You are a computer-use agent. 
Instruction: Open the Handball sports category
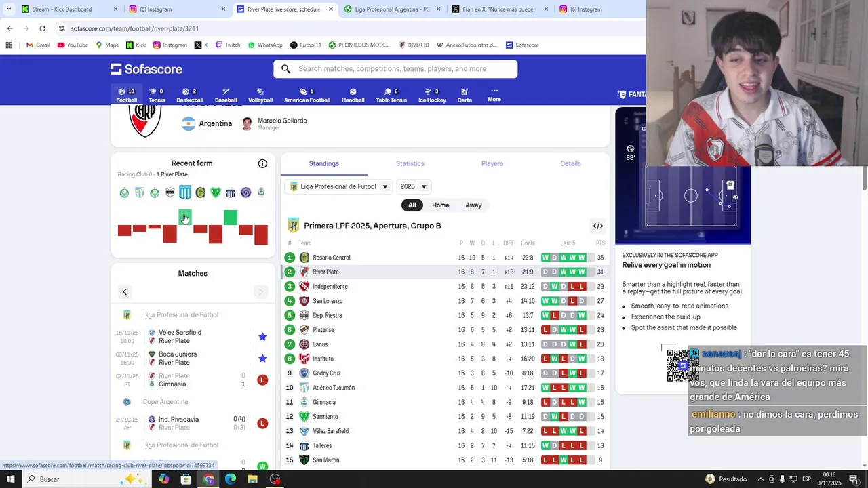coord(353,96)
